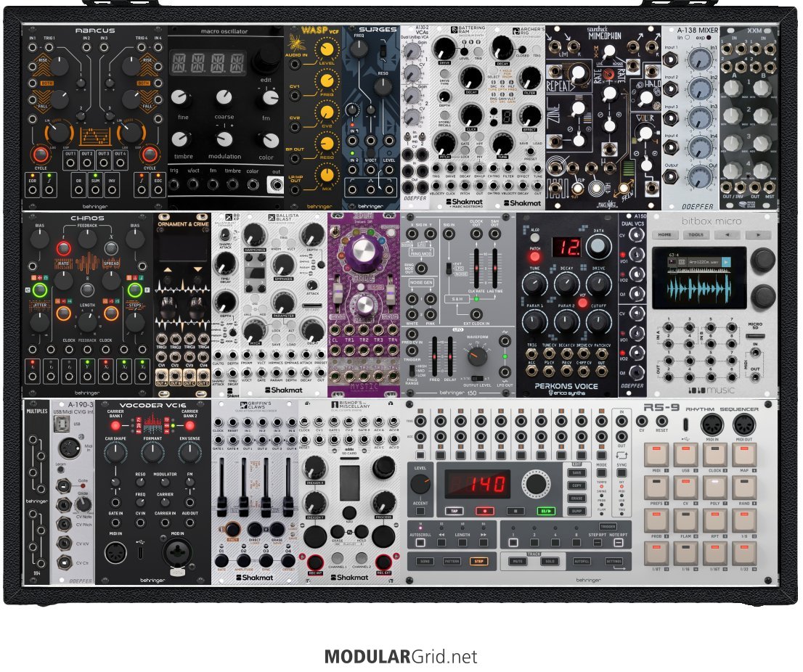Tap RS-9 pad labeled RAND

tap(743, 488)
